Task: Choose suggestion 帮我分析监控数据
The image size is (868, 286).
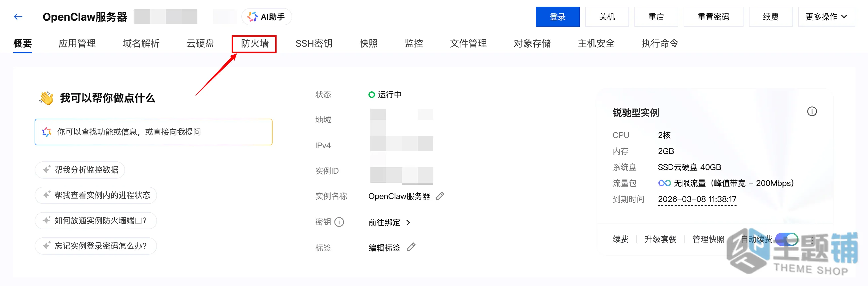Action: click(x=80, y=170)
